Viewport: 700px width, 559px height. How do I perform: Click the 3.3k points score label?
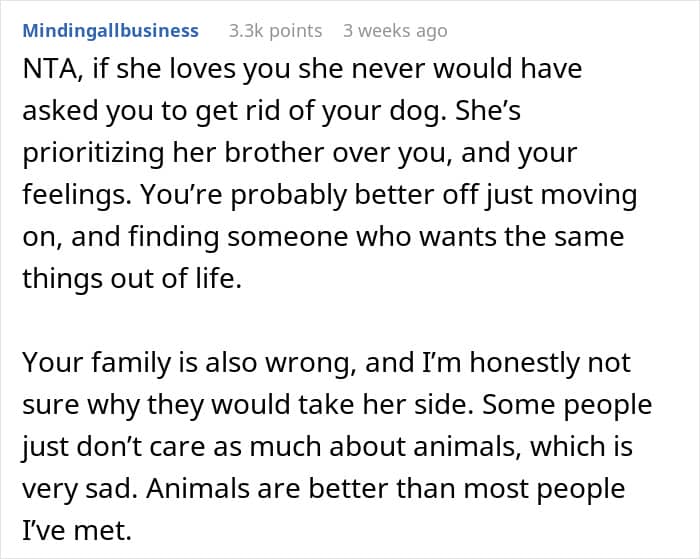coord(275,31)
